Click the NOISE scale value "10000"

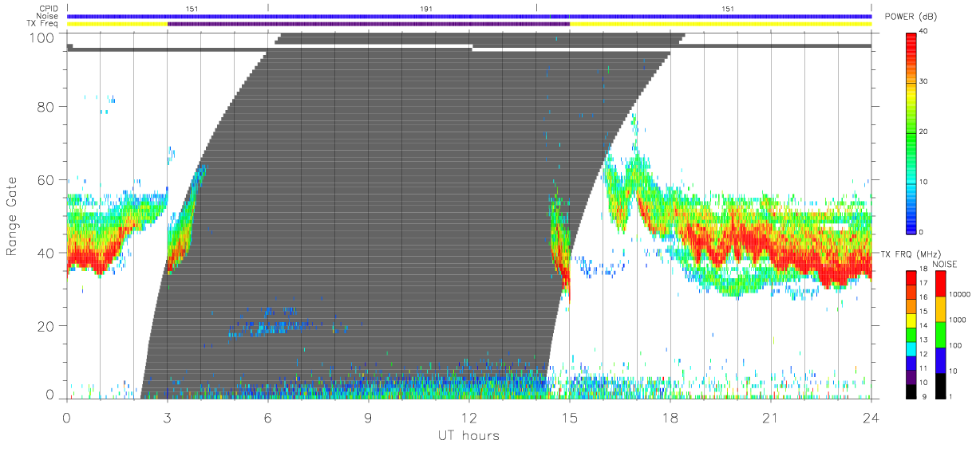click(961, 294)
